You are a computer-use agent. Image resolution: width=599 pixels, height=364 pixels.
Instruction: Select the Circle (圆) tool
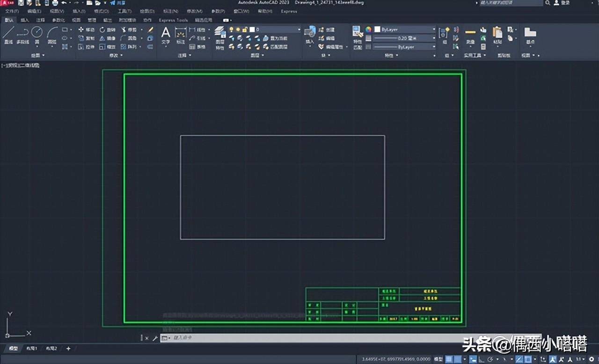(37, 36)
